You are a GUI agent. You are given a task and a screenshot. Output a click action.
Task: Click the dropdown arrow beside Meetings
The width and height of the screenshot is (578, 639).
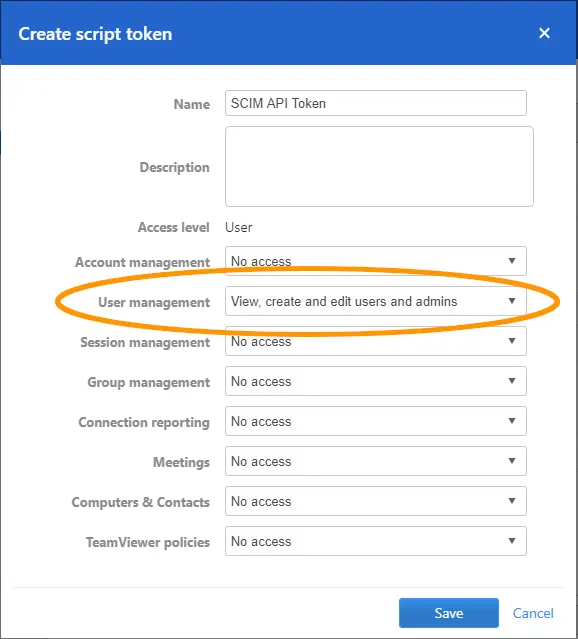point(512,461)
